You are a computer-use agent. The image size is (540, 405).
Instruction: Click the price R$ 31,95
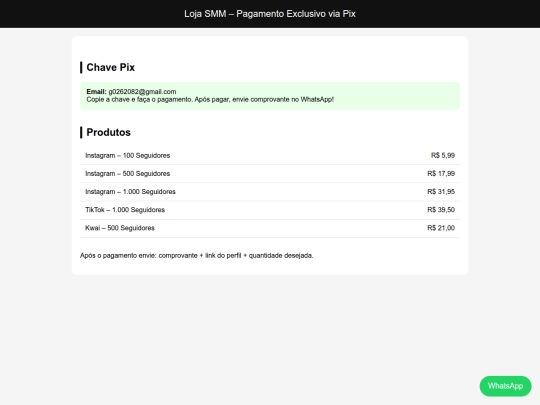click(441, 191)
